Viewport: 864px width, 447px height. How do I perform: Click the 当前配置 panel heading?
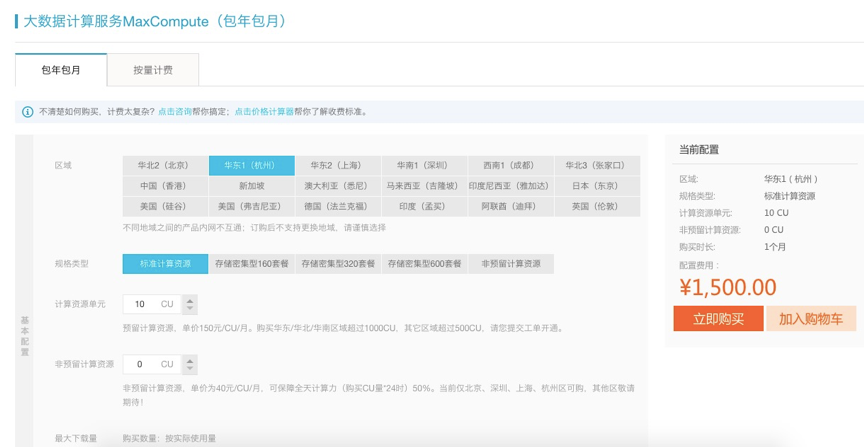(x=699, y=150)
